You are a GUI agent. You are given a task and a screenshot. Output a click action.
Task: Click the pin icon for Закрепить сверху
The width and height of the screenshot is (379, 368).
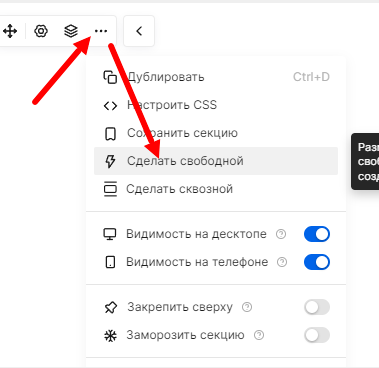point(110,307)
